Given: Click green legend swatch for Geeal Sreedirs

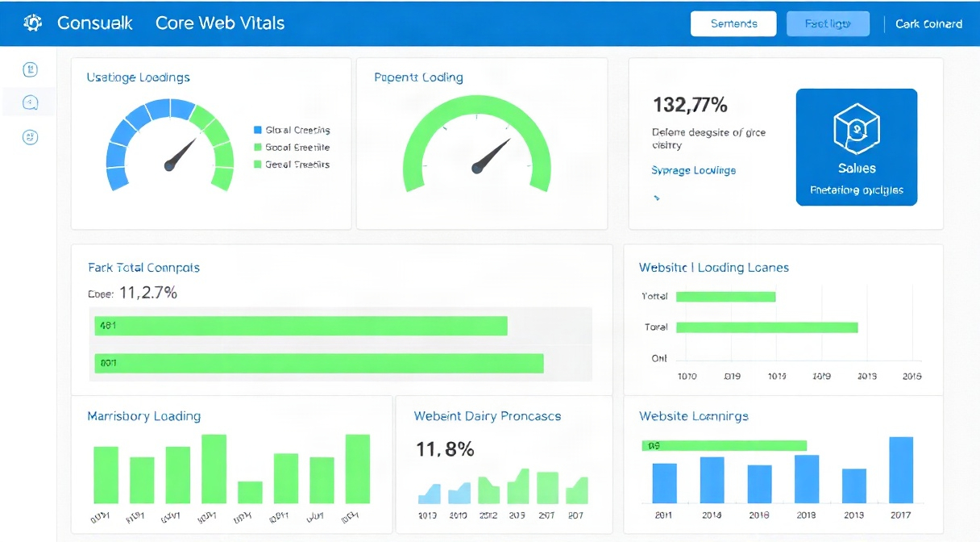Looking at the screenshot, I should [x=258, y=164].
